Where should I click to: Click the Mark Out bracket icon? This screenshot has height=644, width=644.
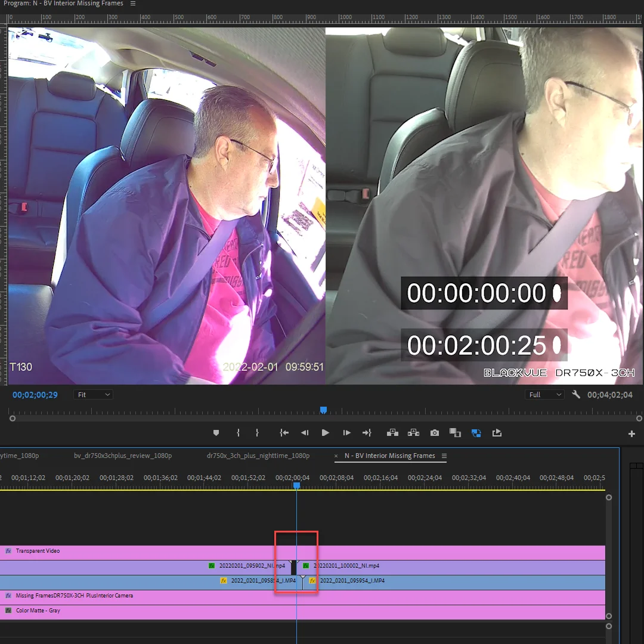tap(257, 433)
